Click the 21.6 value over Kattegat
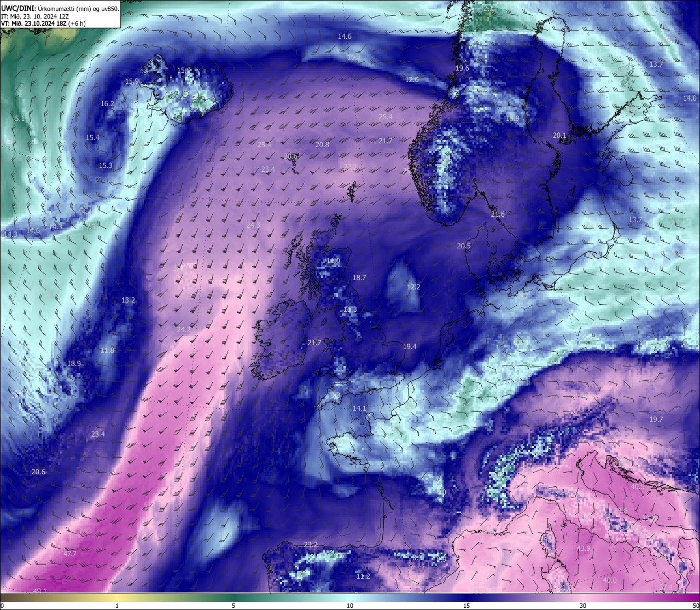700x610 pixels. (x=498, y=214)
